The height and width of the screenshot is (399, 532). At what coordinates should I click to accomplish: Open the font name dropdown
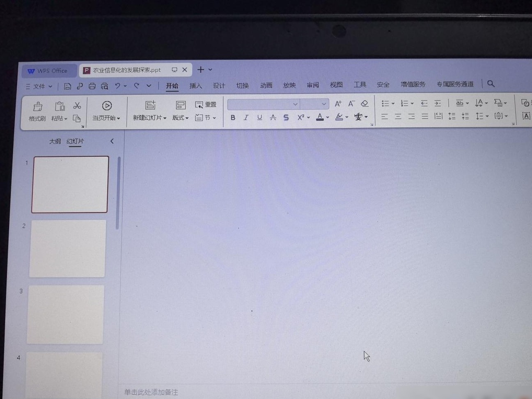[x=295, y=104]
